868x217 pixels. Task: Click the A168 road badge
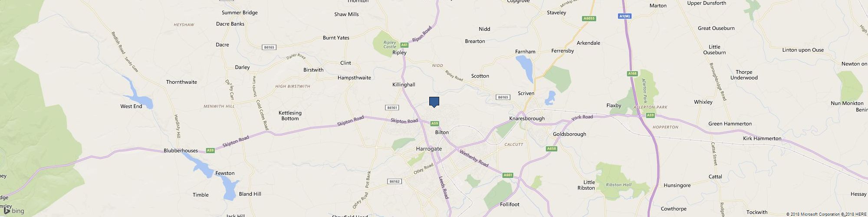632,74
